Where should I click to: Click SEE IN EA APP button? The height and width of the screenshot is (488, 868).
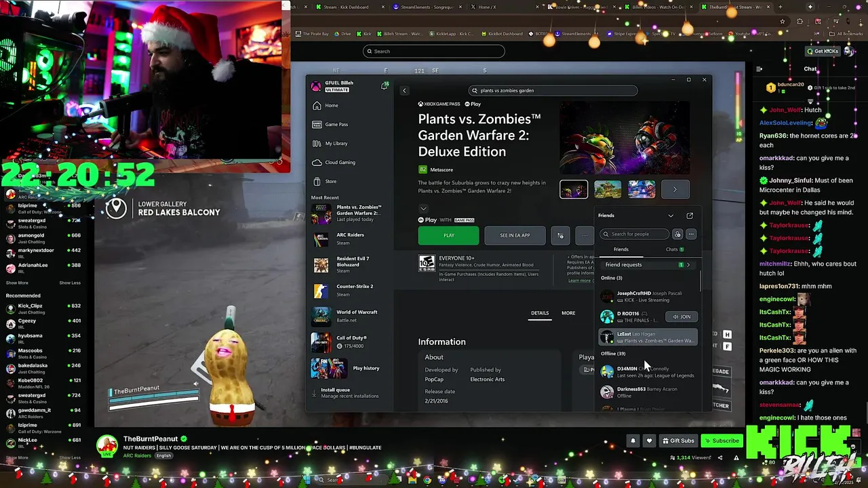click(x=515, y=235)
